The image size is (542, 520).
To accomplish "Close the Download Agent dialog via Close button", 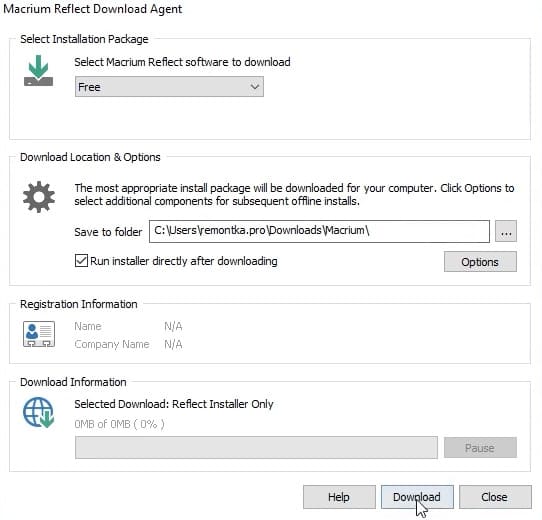I will click(x=495, y=497).
